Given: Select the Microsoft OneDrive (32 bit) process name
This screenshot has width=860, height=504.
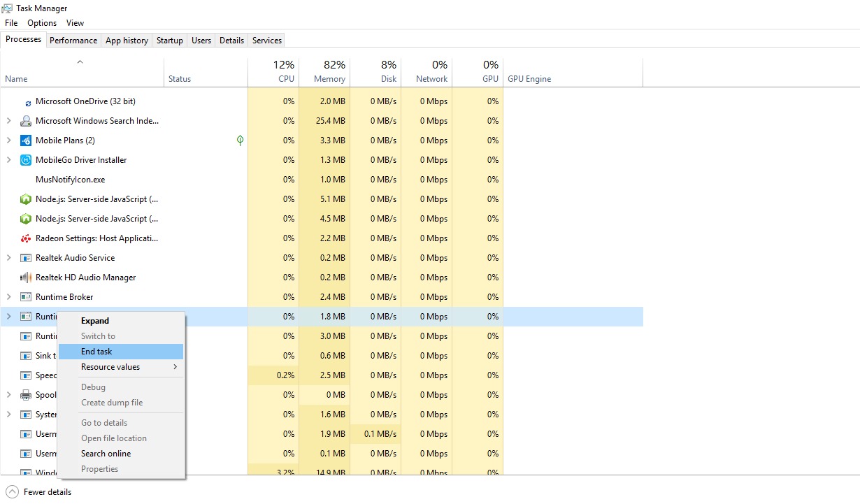Looking at the screenshot, I should point(85,101).
